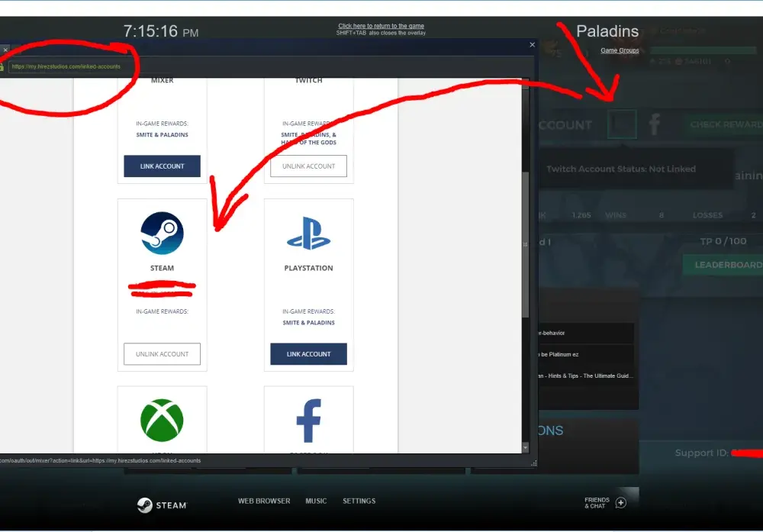Click the browser page vertical scrollbar thumb
Screen dimensions: 763x532
click(x=526, y=244)
